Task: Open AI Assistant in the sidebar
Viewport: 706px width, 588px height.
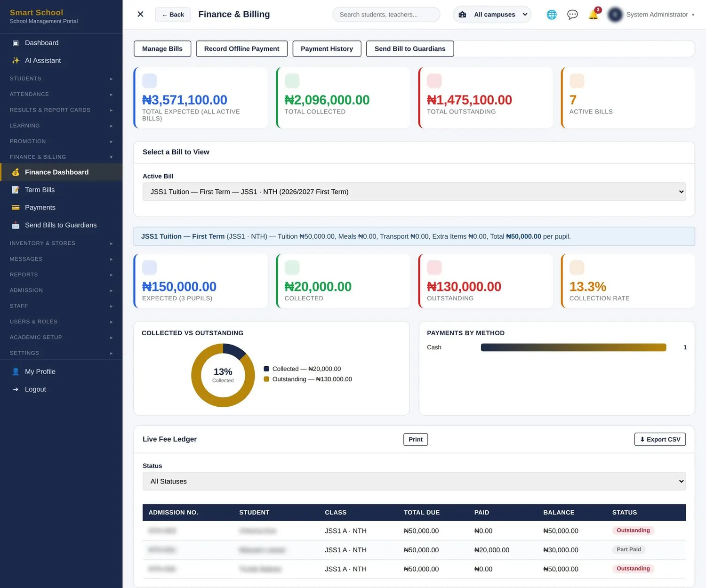Action: click(x=61, y=60)
